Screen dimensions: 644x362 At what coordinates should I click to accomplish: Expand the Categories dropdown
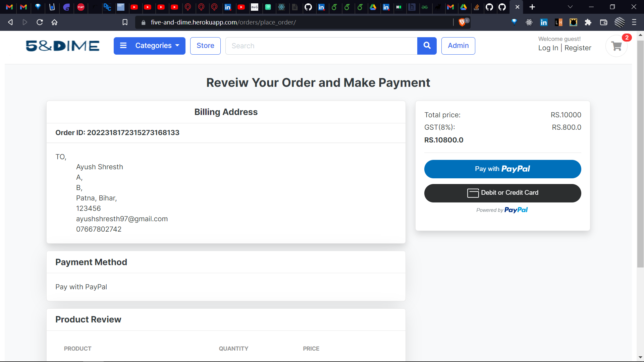[x=150, y=46]
